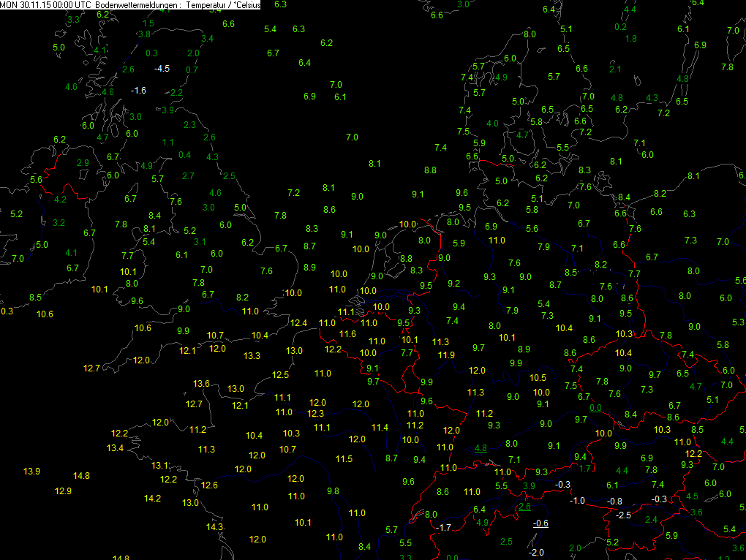This screenshot has width=746, height=560.
Task: Click the underlined 0.0 temperature value
Action: tap(595, 408)
